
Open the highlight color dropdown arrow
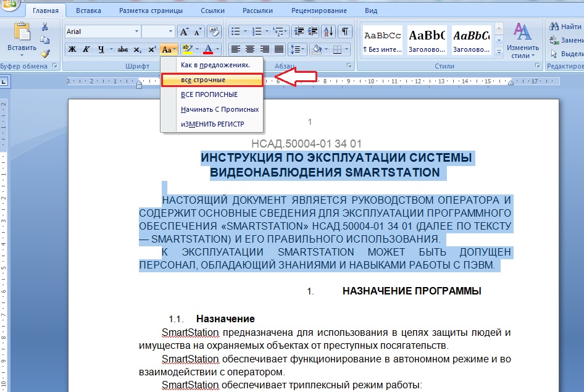[x=197, y=49]
